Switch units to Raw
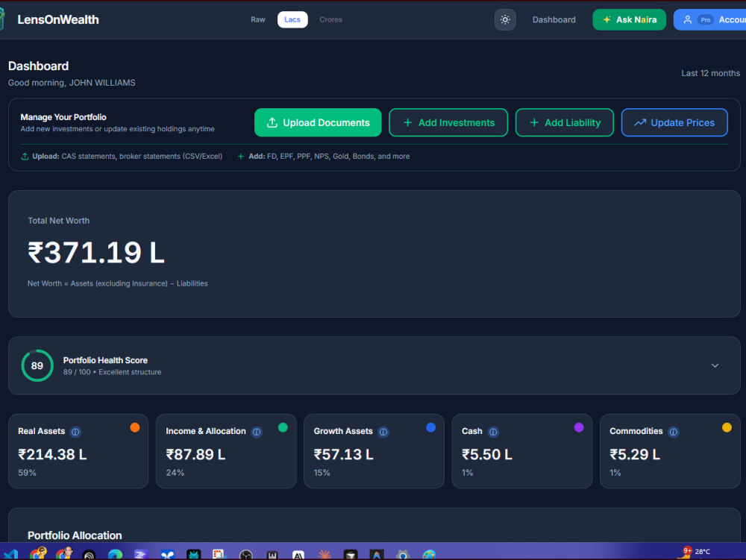The height and width of the screenshot is (560, 746). tap(258, 19)
